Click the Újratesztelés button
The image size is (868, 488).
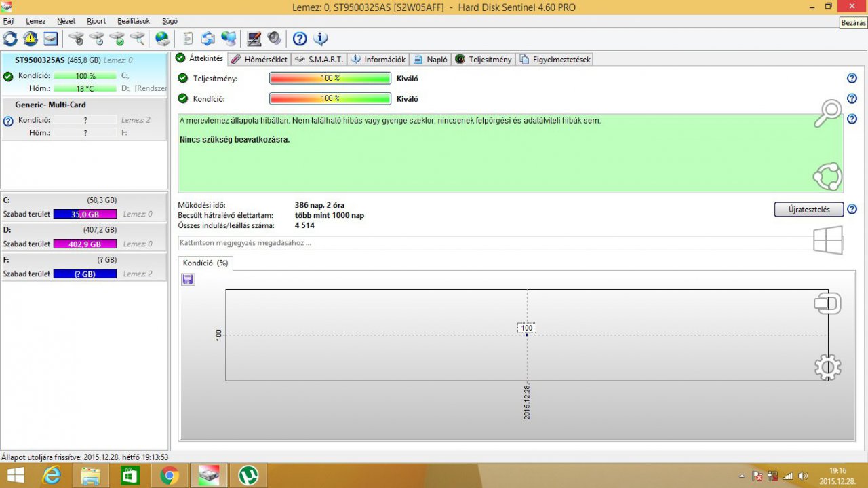pos(809,210)
